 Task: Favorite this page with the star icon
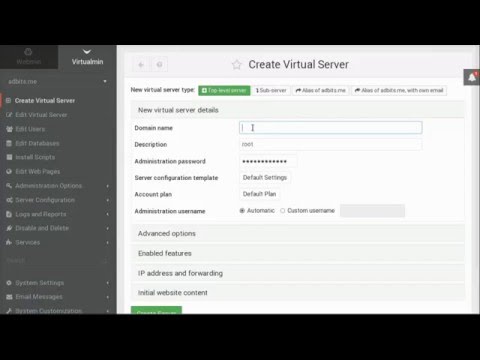coord(237,65)
